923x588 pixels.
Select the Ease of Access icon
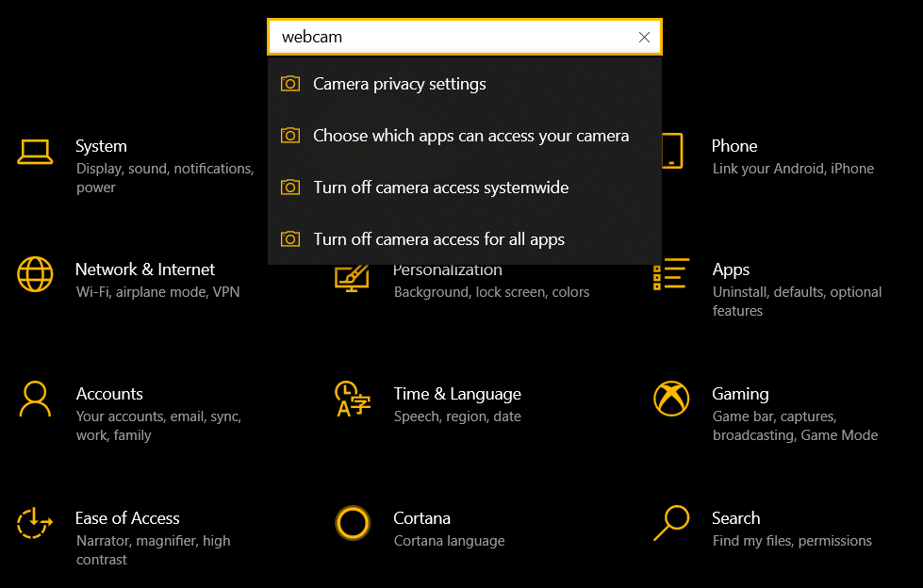pyautogui.click(x=35, y=523)
